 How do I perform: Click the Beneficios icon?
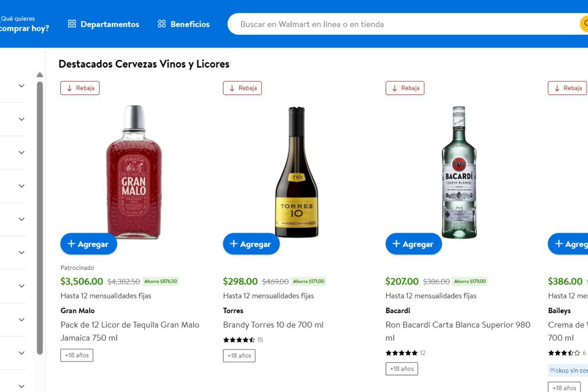pyautogui.click(x=161, y=24)
